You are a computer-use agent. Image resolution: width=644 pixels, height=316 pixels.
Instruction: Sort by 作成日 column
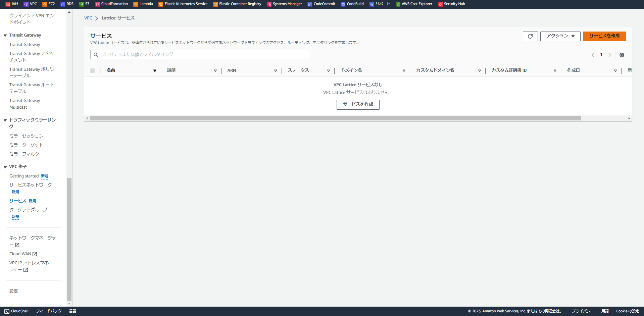click(x=615, y=70)
